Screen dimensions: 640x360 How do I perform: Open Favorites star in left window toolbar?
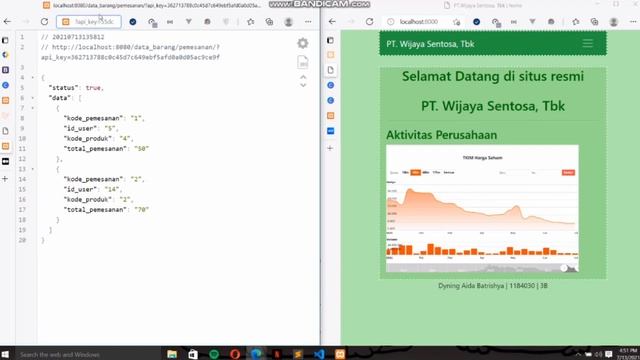251,22
